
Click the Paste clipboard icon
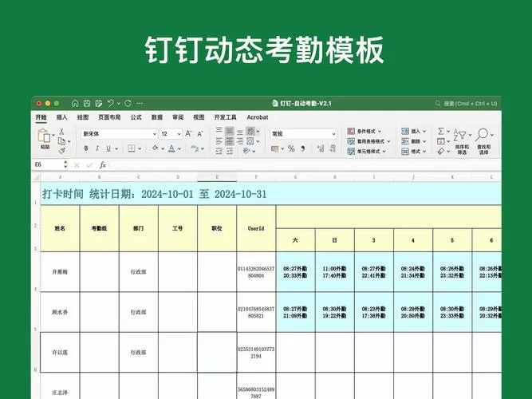coord(44,135)
